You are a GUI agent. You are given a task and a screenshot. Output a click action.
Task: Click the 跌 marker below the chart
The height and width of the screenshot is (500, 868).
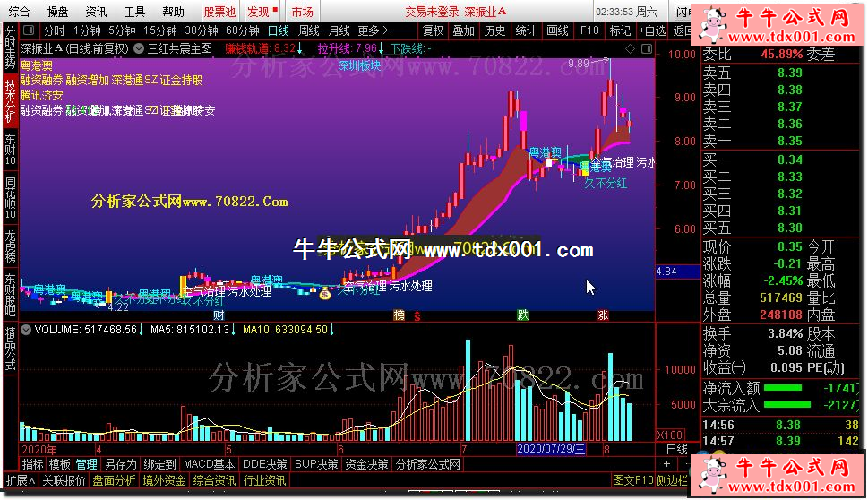pos(522,315)
